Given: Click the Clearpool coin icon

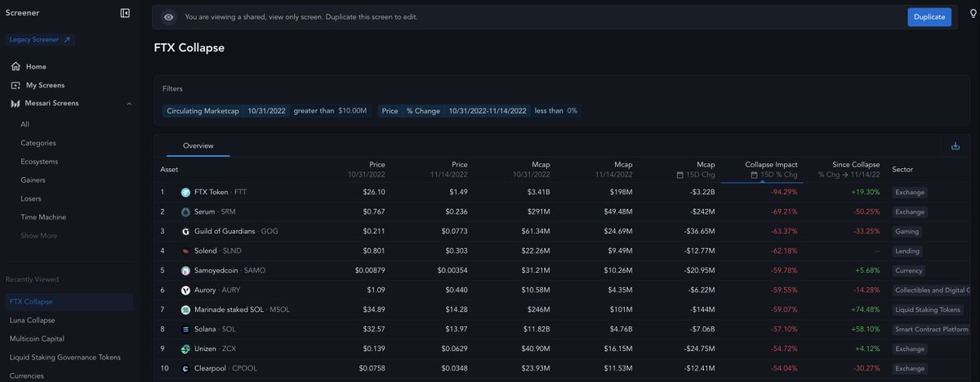Looking at the screenshot, I should [x=185, y=369].
